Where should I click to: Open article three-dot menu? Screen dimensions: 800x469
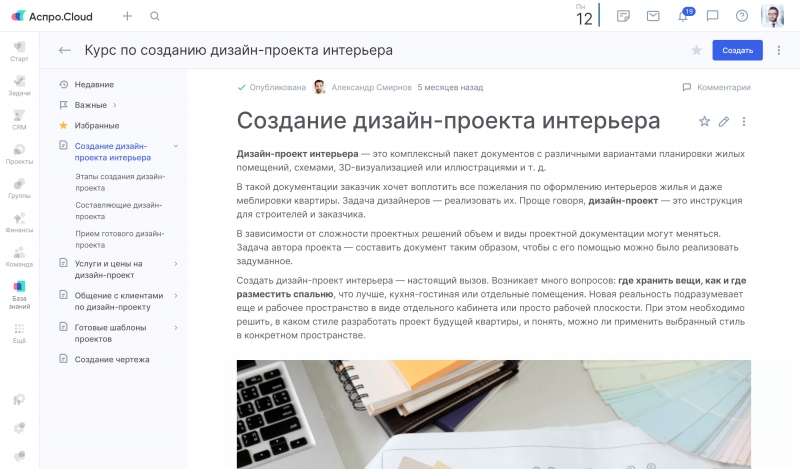click(744, 121)
